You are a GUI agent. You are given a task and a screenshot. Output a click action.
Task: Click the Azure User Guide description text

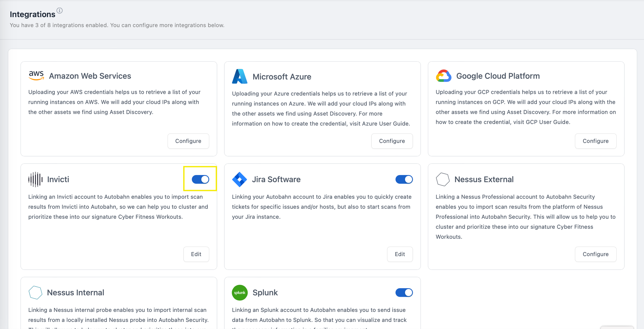tap(321, 109)
